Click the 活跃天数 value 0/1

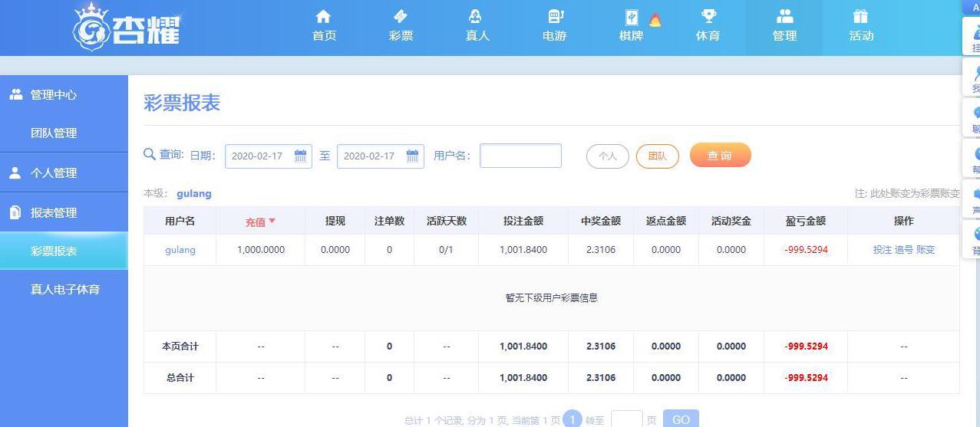point(446,250)
